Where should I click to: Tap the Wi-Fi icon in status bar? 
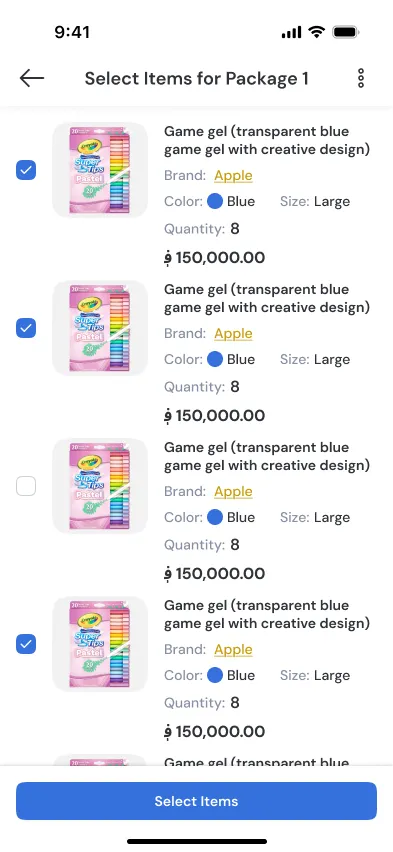[316, 33]
